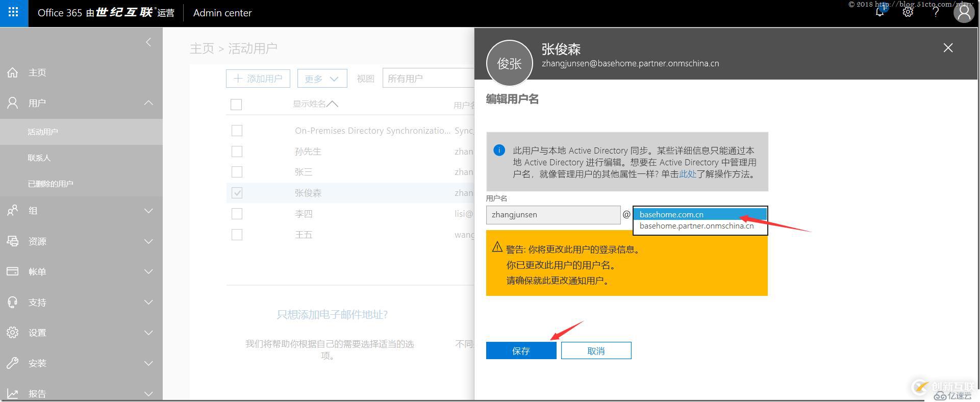Viewport: 980px width, 402px height.
Task: Open the notifications bell icon
Action: (880, 12)
